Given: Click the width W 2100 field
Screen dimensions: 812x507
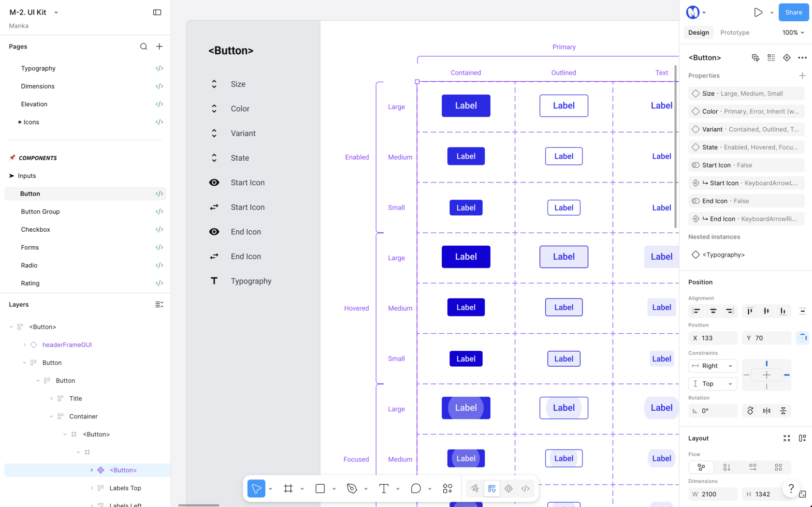Looking at the screenshot, I should [x=713, y=494].
